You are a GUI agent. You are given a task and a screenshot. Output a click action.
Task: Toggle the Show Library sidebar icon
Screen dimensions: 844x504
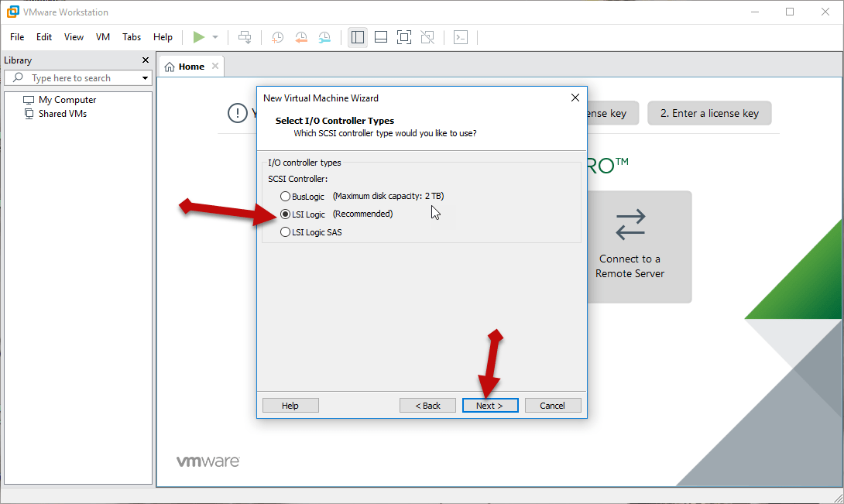(x=357, y=37)
